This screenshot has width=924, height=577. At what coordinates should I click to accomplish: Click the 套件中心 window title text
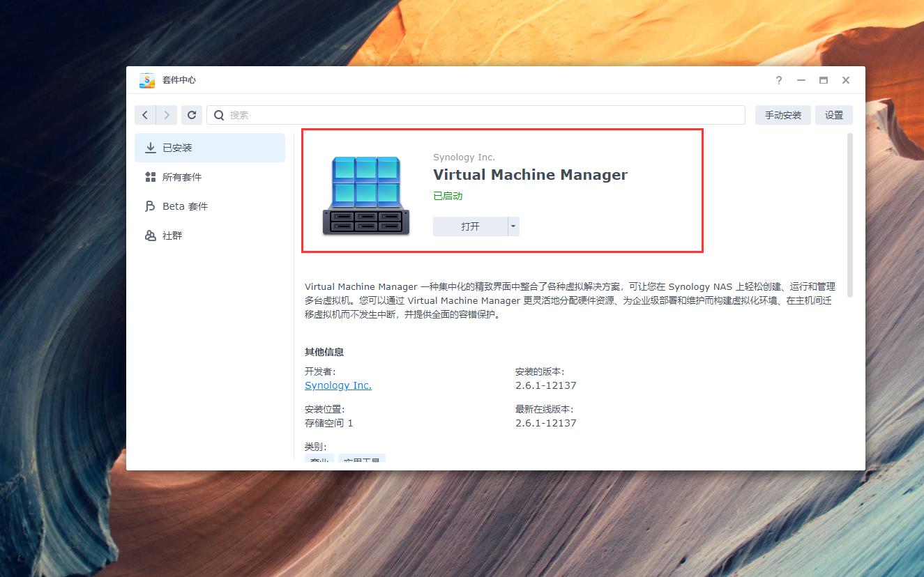coord(179,80)
